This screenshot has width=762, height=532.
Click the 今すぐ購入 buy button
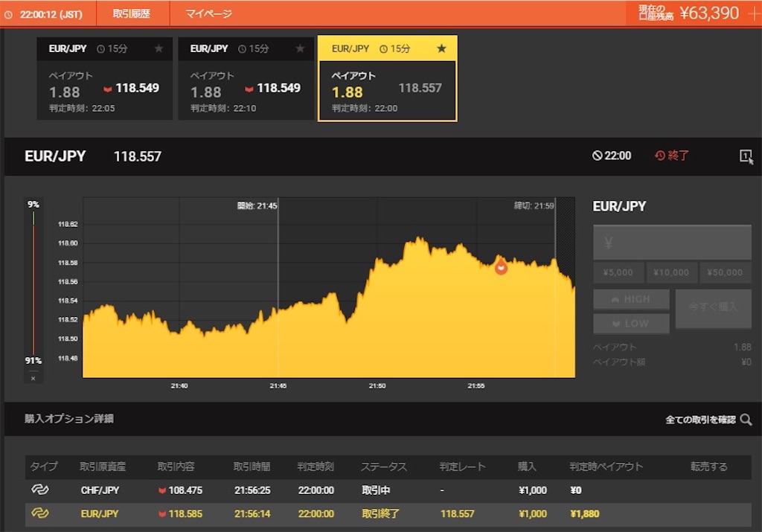[x=714, y=307]
